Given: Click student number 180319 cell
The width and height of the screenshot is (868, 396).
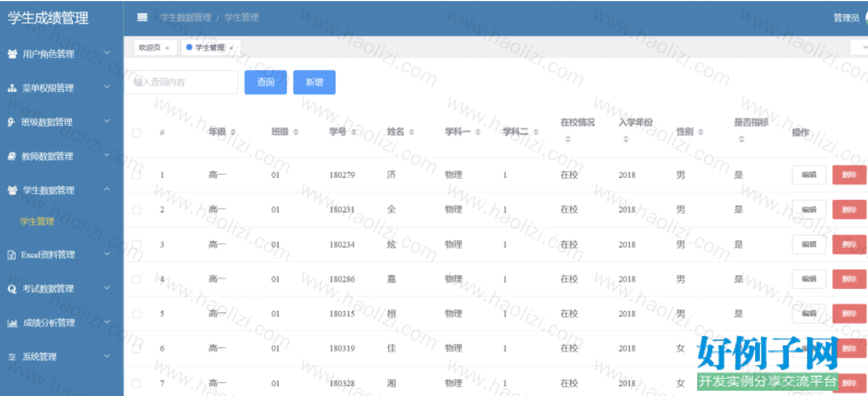Looking at the screenshot, I should 342,348.
